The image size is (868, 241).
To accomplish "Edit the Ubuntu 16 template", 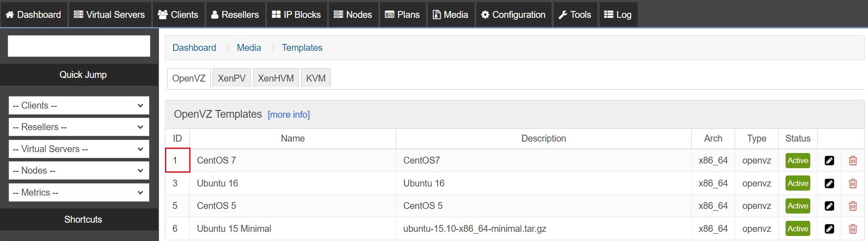I will coord(829,184).
